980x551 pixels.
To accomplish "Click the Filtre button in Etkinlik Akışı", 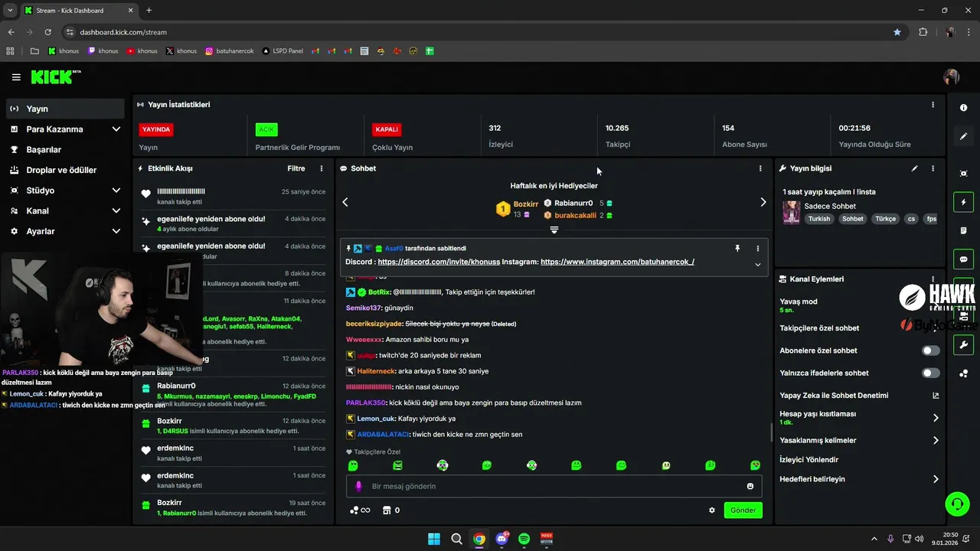I will click(296, 168).
